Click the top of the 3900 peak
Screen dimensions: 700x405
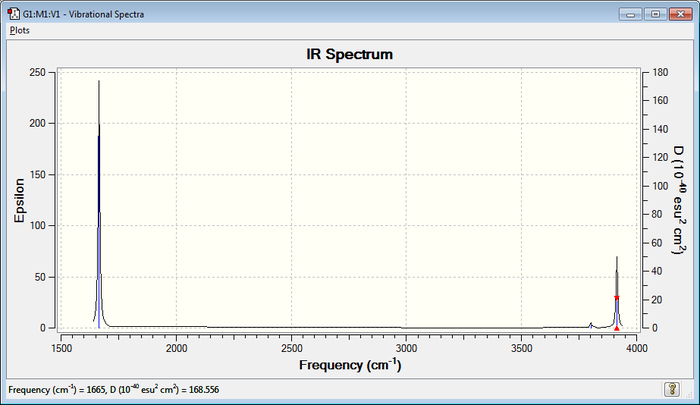coord(617,258)
